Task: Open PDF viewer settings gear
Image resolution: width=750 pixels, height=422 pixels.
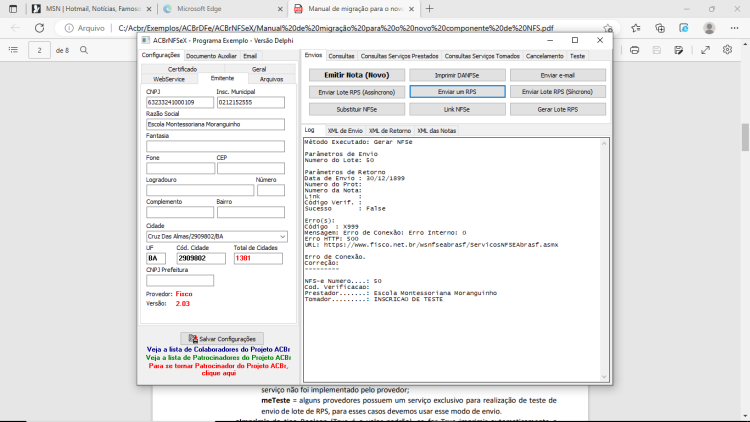Action: pos(728,50)
